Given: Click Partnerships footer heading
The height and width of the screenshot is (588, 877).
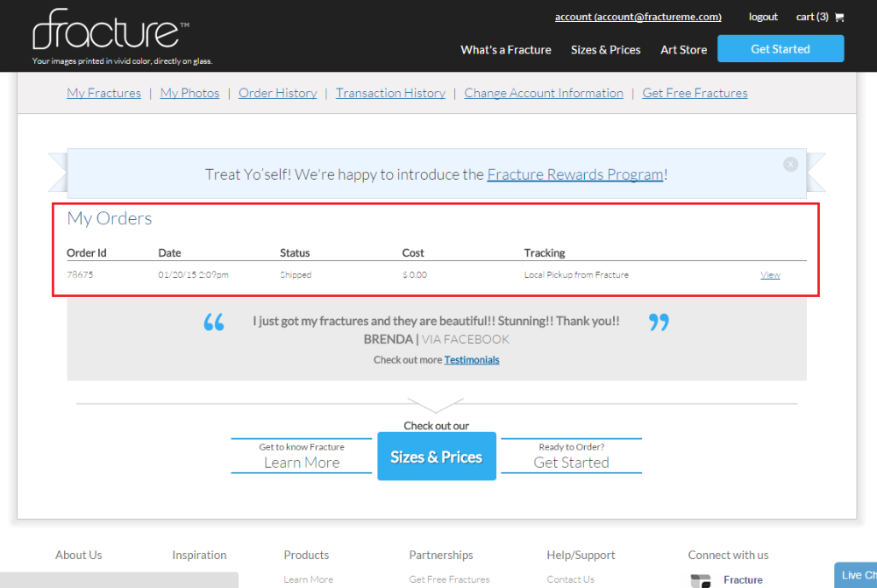Looking at the screenshot, I should (x=441, y=555).
